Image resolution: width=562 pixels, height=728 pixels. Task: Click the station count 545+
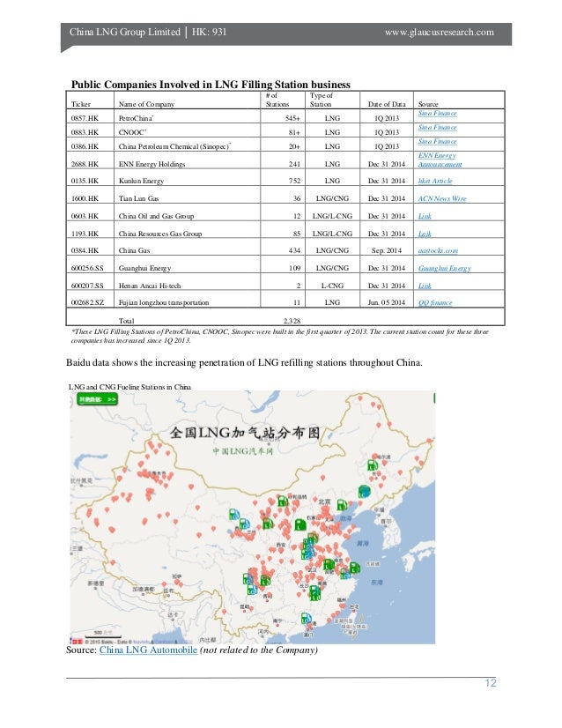(292, 118)
